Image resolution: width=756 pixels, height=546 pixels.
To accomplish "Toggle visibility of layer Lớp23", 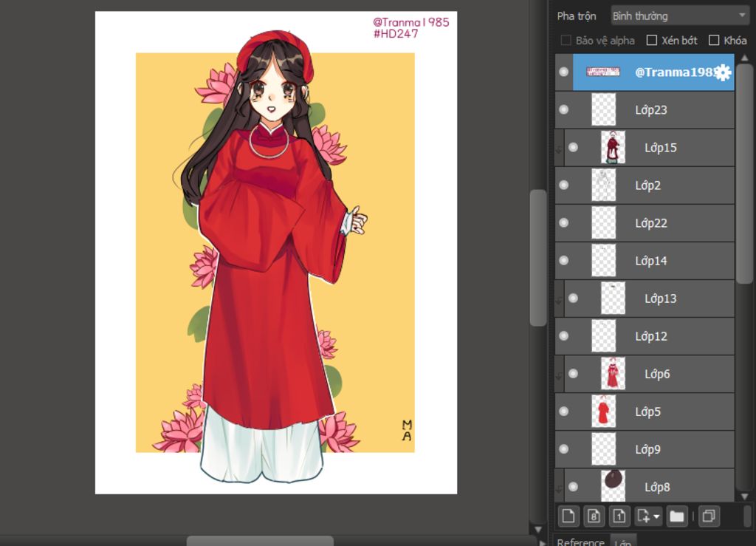I will [x=563, y=109].
